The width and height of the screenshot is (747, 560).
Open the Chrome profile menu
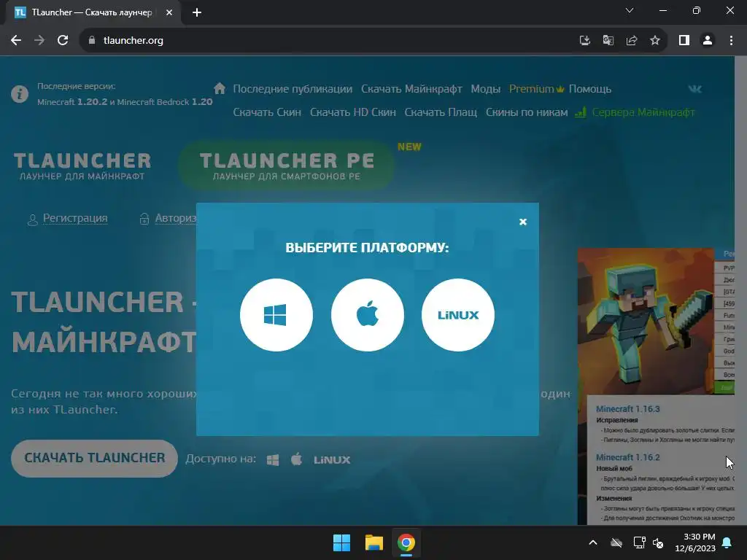click(x=708, y=41)
